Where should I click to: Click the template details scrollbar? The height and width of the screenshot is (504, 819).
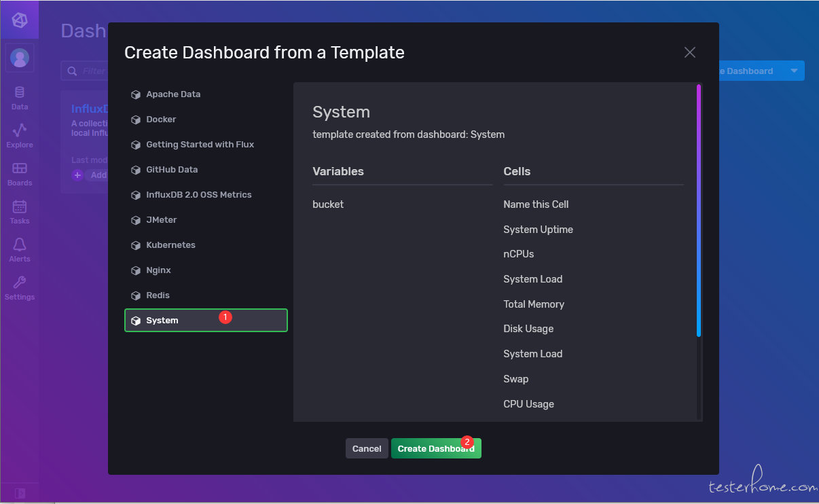coord(699,211)
